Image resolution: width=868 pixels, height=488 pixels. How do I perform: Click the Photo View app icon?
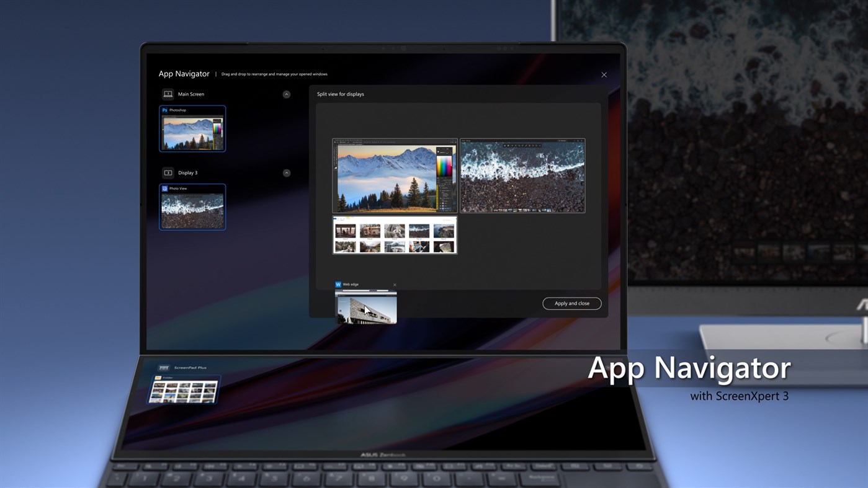(164, 189)
